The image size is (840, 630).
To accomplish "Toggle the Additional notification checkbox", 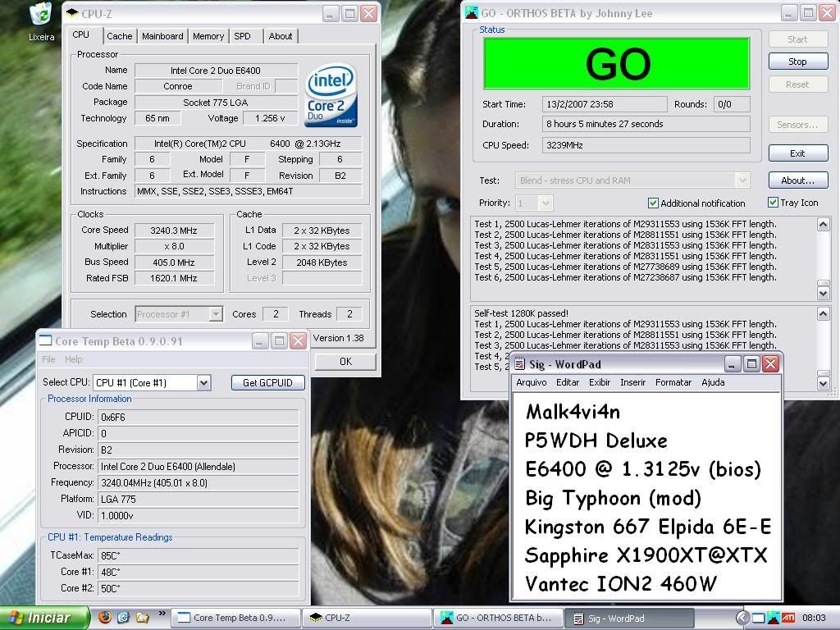I will click(x=654, y=203).
